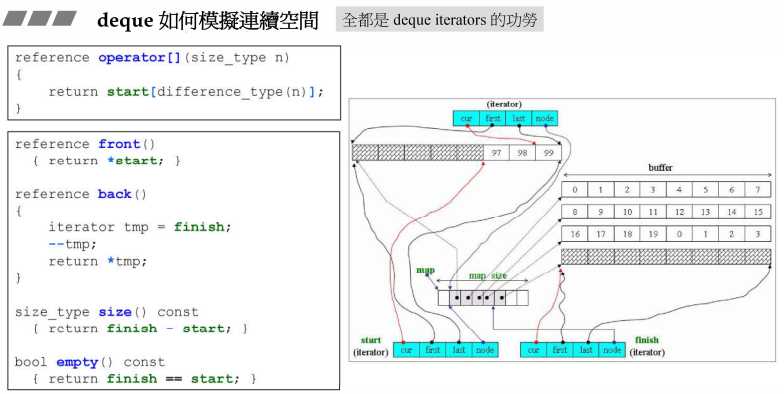Click buffer cell "10"

click(627, 212)
